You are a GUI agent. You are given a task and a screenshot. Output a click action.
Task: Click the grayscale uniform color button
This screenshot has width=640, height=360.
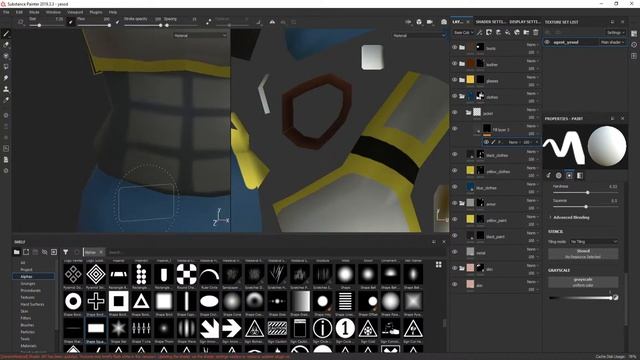coord(583,282)
